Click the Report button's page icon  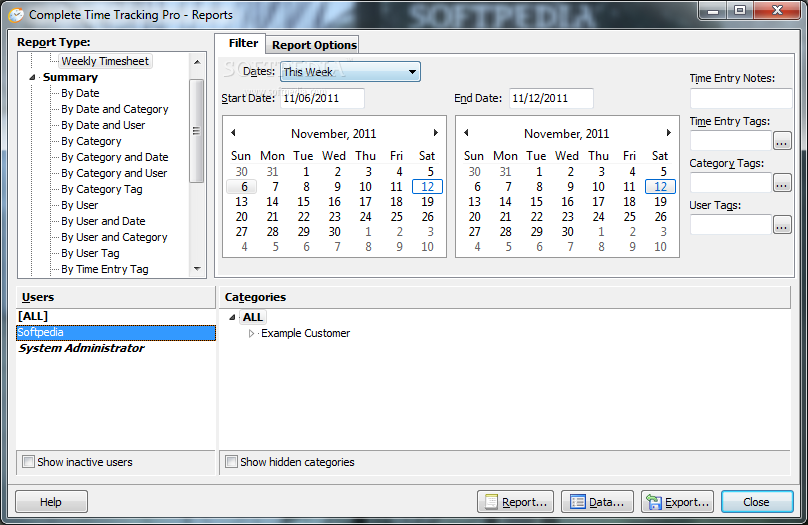pyautogui.click(x=492, y=501)
